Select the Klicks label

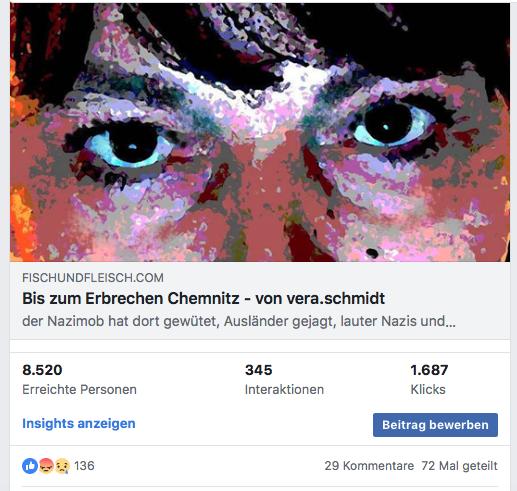[x=428, y=389]
